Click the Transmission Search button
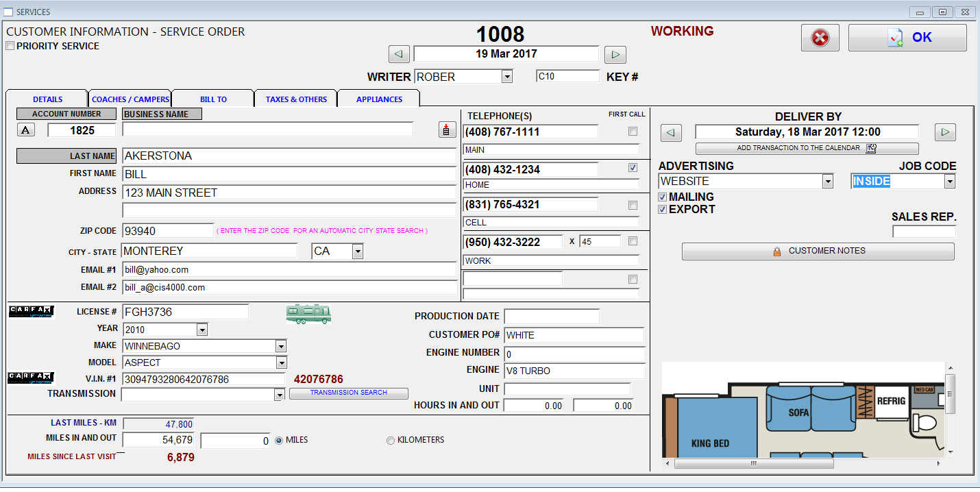 click(x=348, y=393)
